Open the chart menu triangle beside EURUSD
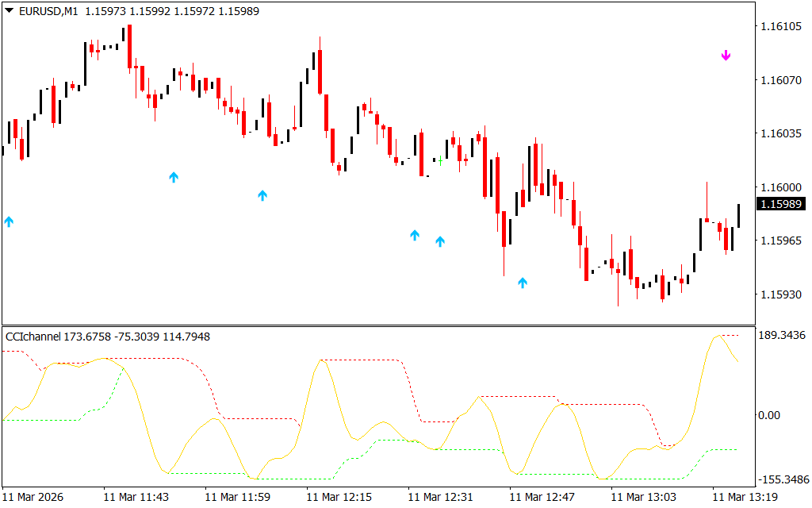This screenshot has width=812, height=508. pos(10,11)
